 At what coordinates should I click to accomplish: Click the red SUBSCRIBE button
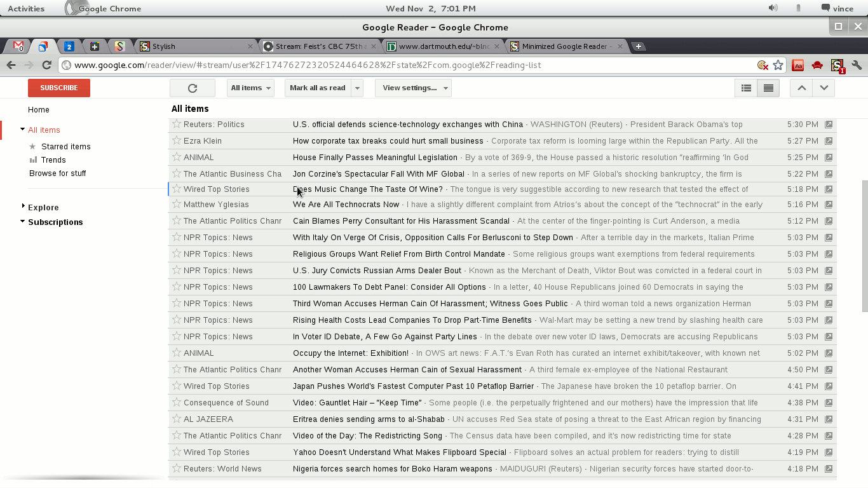tap(58, 88)
